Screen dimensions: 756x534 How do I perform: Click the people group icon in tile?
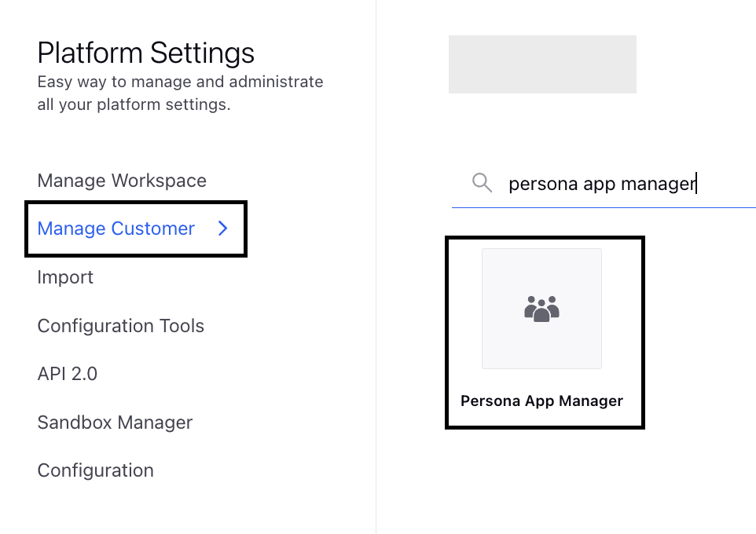click(x=541, y=309)
